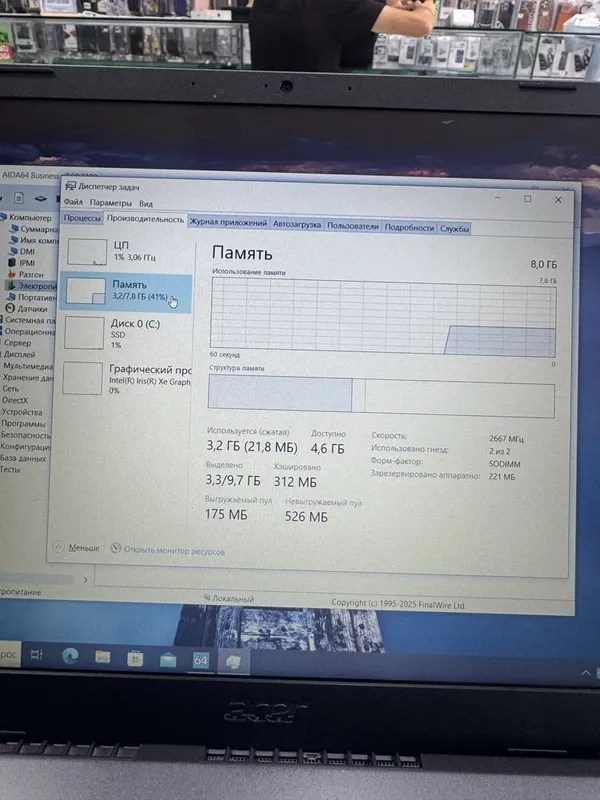Open Тесты in AIDA64 tree
This screenshot has width=600, height=800.
point(10,469)
